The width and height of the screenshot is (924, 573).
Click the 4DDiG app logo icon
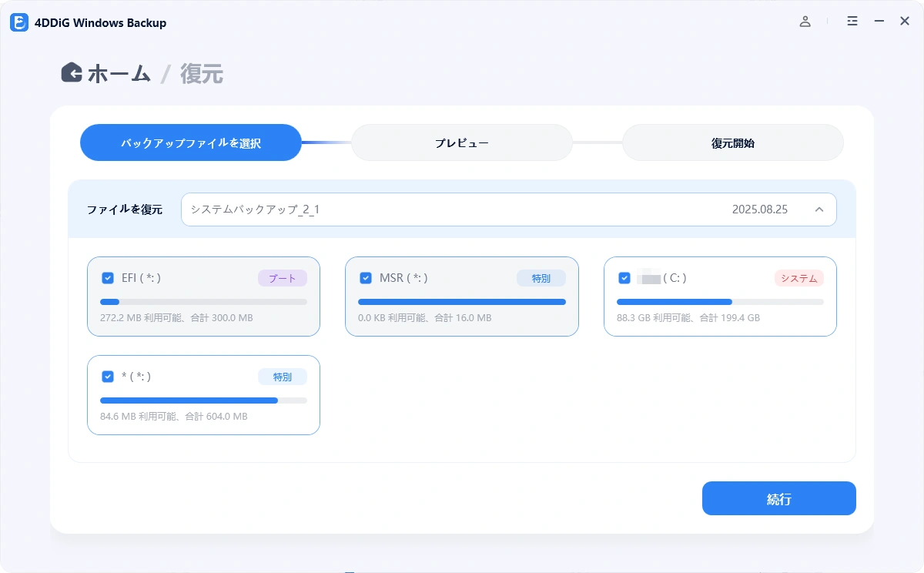point(19,22)
